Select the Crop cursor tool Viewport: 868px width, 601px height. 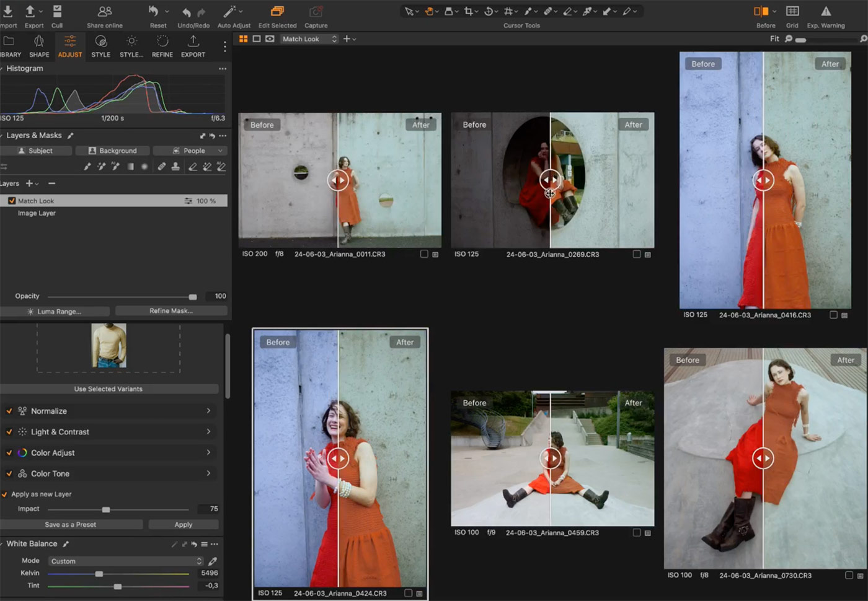[x=468, y=11]
